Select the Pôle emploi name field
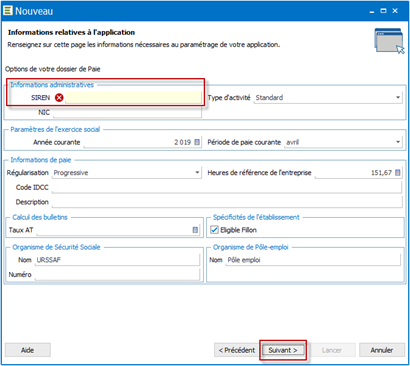This screenshot has width=410, height=366. 313,260
